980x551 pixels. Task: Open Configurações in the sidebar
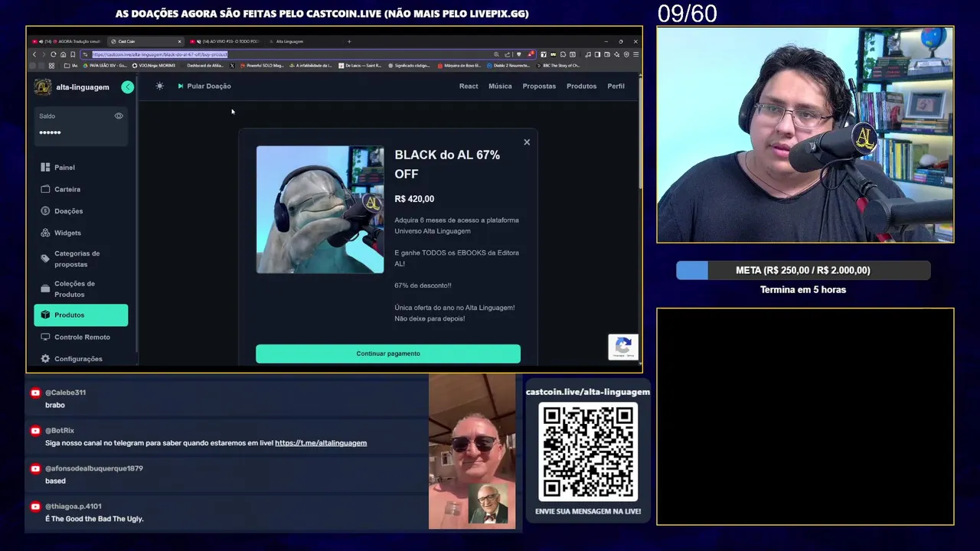click(x=80, y=359)
